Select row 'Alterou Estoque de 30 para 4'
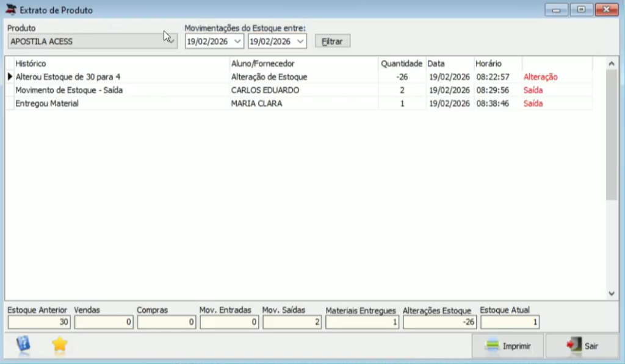625x364 pixels. point(299,76)
